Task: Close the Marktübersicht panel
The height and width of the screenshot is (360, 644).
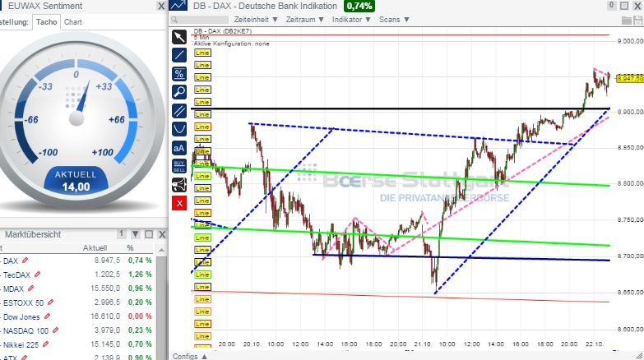Action: (162, 234)
